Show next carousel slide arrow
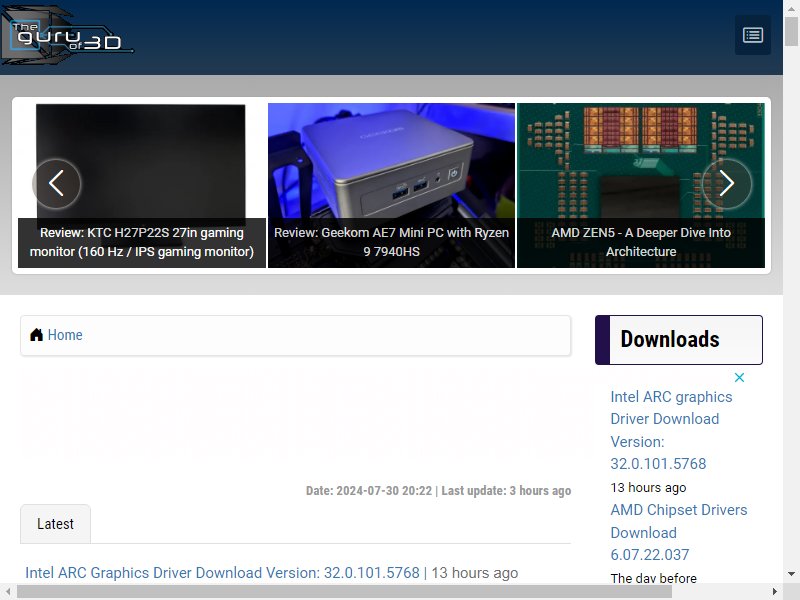 (x=727, y=184)
